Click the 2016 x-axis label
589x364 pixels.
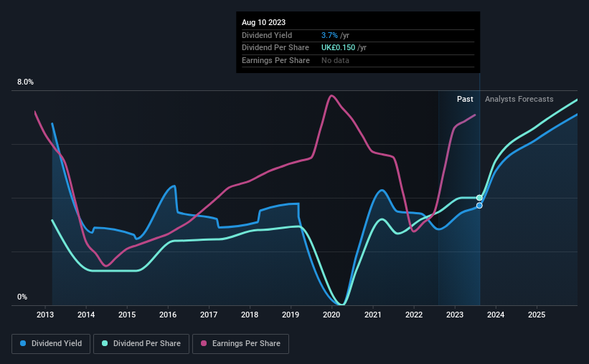[x=168, y=315]
